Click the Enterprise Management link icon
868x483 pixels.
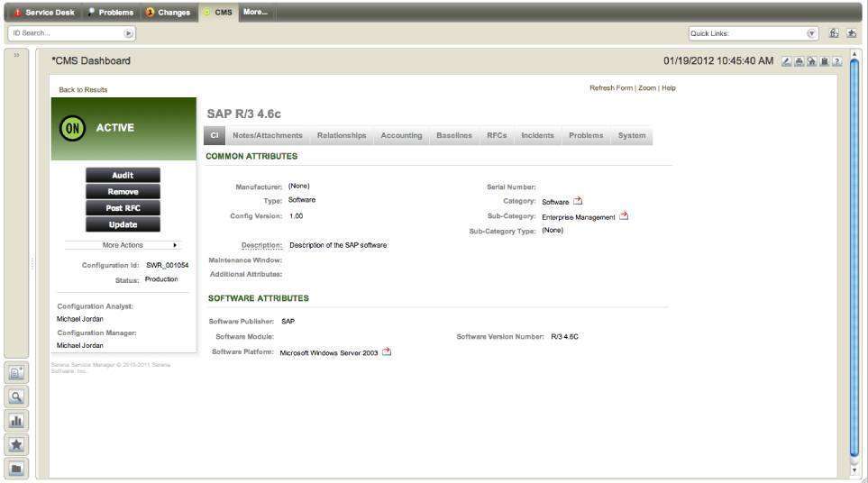pyautogui.click(x=624, y=215)
